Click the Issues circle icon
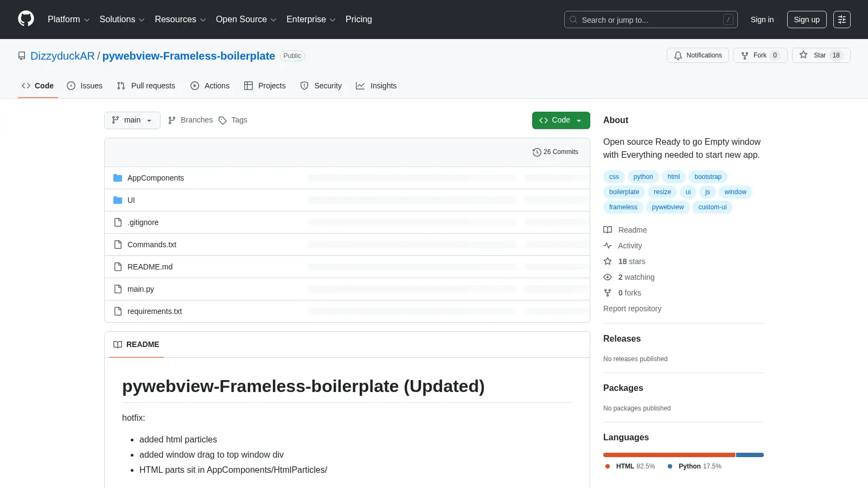The width and height of the screenshot is (868, 488). coord(71,86)
